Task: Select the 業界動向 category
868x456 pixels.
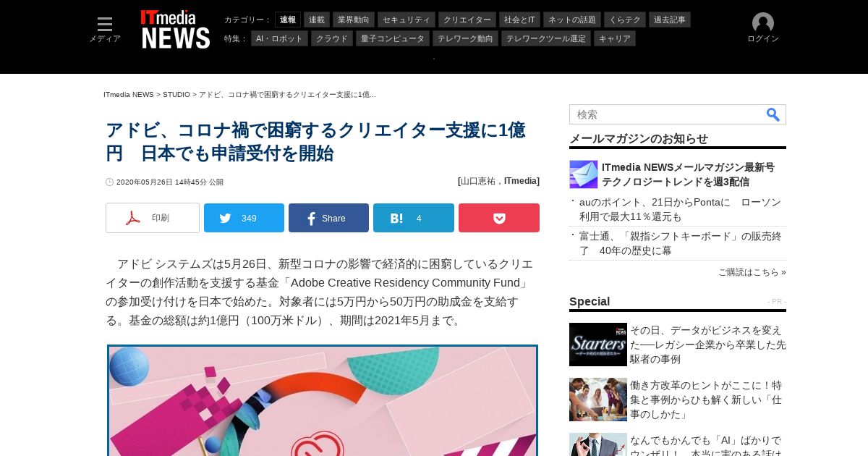Action: 354,20
